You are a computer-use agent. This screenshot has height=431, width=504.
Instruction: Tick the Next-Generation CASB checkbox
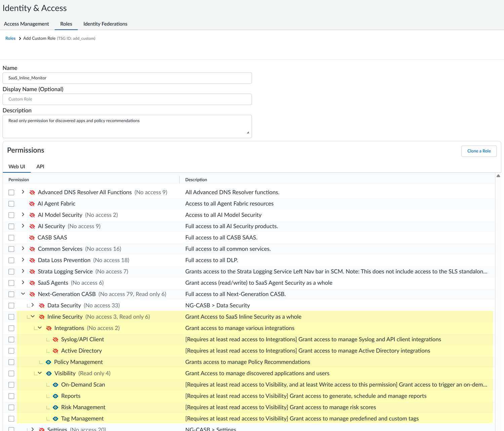[11, 294]
